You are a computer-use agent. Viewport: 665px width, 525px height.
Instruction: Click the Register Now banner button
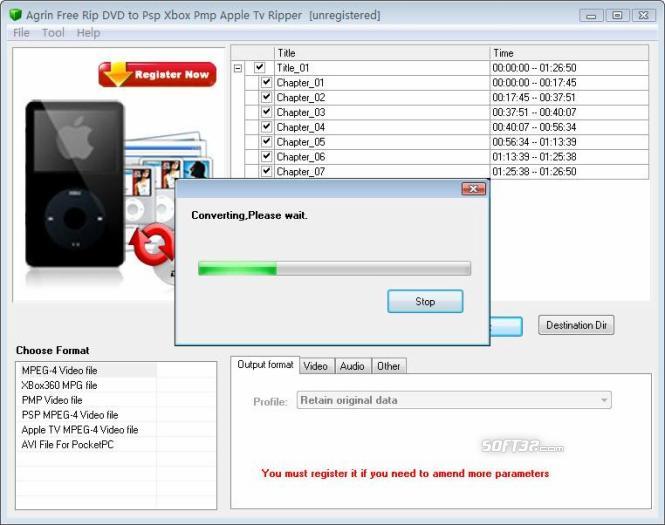click(157, 74)
